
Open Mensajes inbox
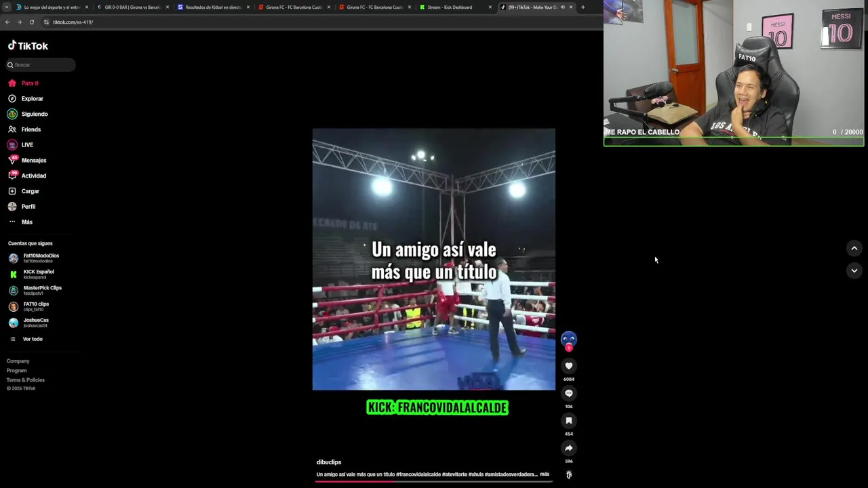pyautogui.click(x=34, y=161)
